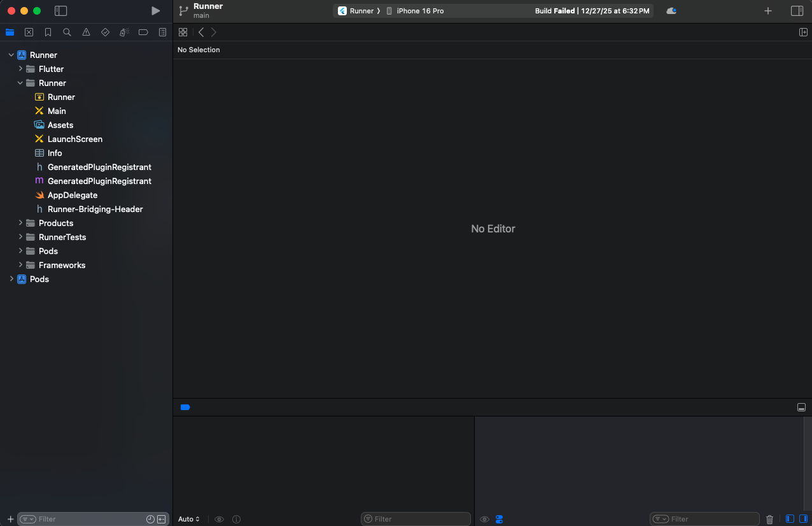This screenshot has height=526, width=812.
Task: Choose the iPhone 16 Pro destination
Action: tap(419, 11)
